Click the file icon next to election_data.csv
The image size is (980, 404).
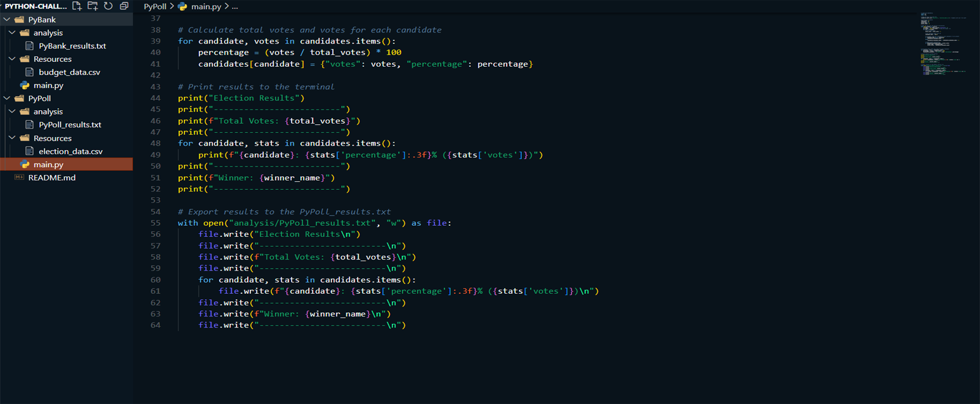pos(29,151)
